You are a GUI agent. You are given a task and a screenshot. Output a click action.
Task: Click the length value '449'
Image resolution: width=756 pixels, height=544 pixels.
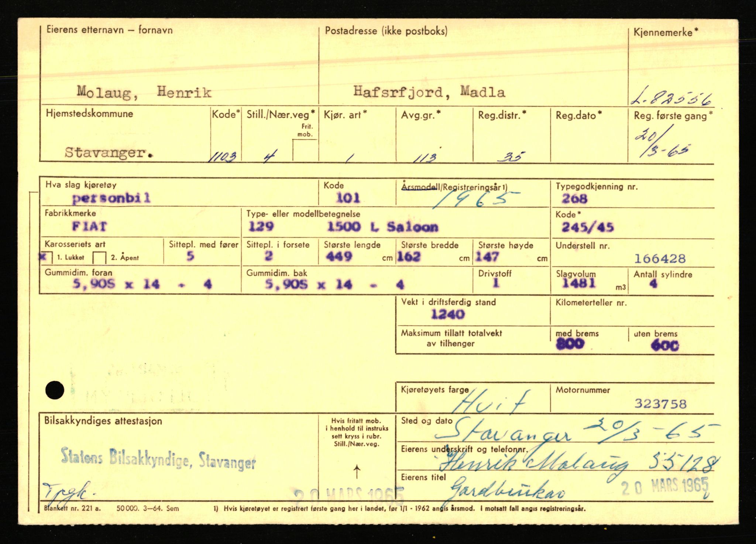tap(339, 256)
